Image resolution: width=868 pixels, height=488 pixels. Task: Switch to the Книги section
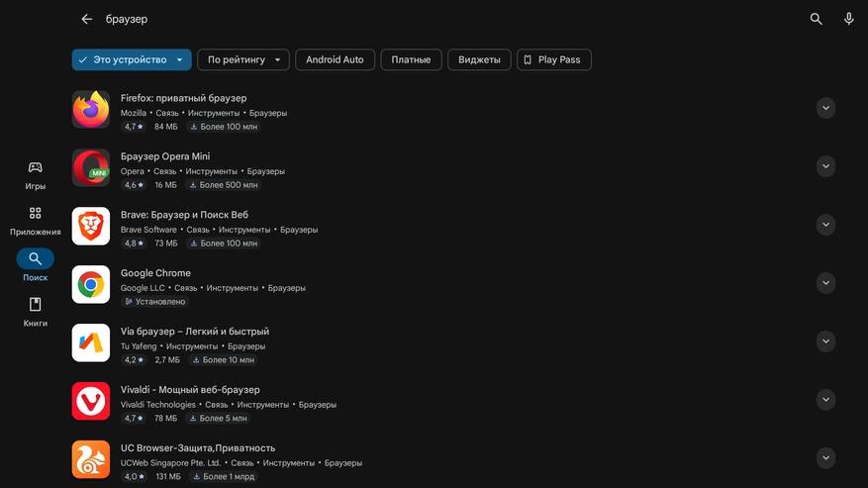(x=35, y=312)
